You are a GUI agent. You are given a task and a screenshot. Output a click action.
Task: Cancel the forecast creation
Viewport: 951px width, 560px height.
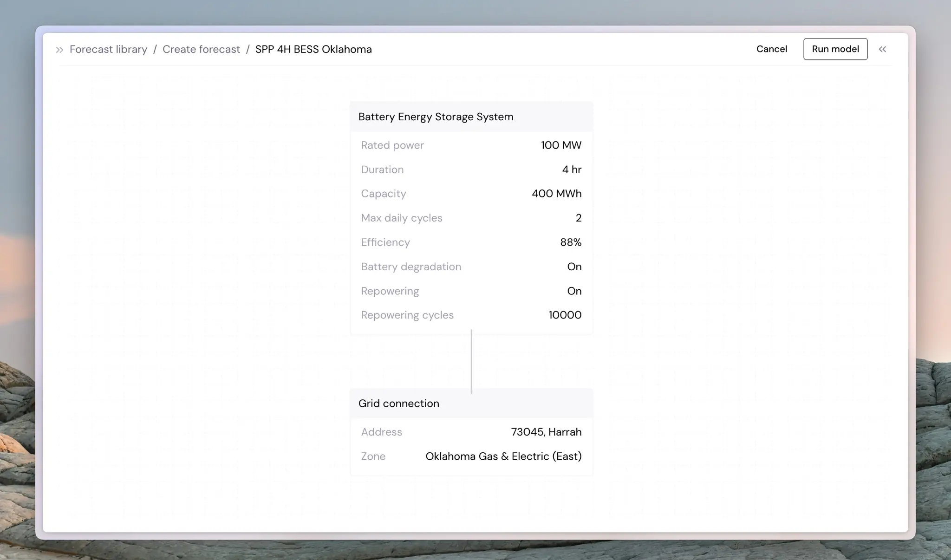[771, 49]
